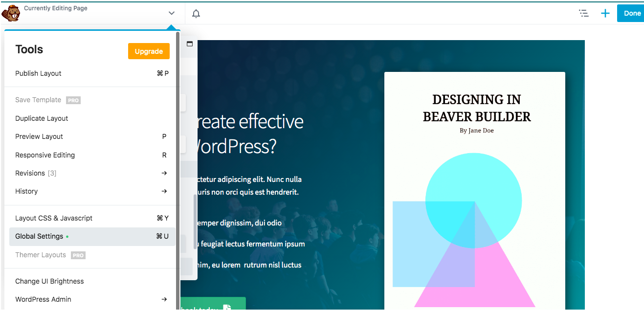Open the outline list icon
This screenshot has height=313, width=644.
[x=583, y=13]
